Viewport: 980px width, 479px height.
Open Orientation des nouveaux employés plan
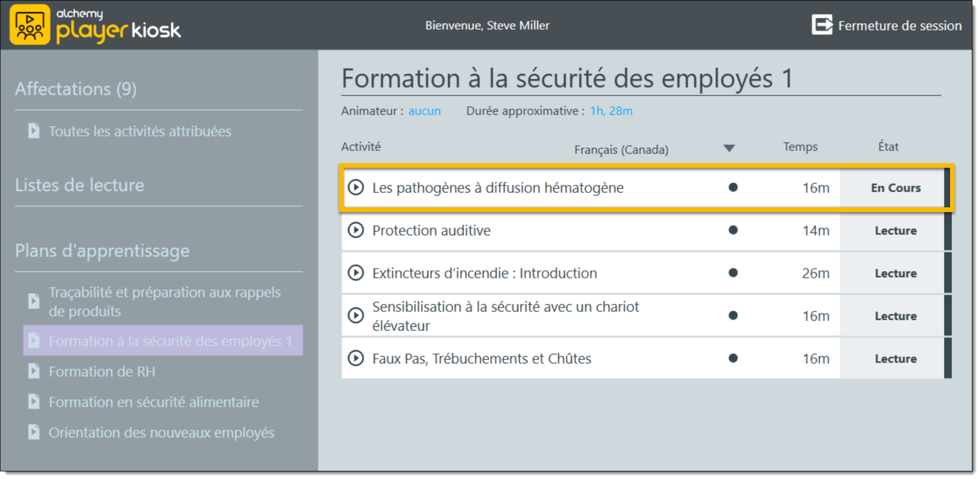tap(161, 433)
